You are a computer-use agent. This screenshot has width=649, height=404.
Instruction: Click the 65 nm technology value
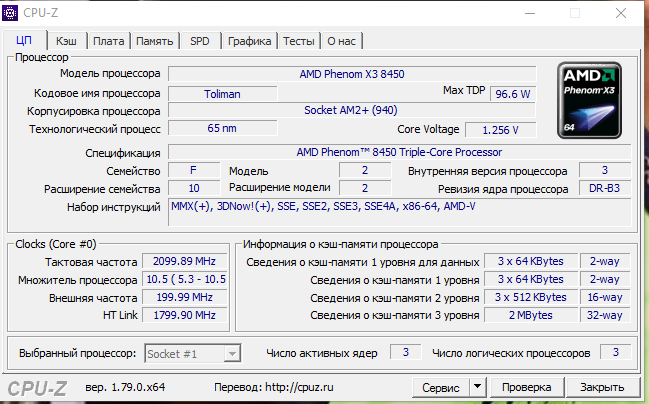tap(222, 128)
